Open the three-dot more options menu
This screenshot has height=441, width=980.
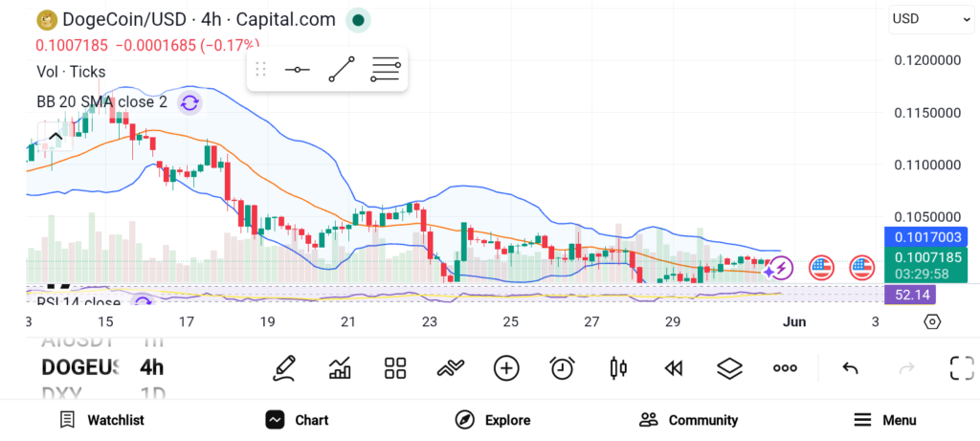click(x=785, y=368)
